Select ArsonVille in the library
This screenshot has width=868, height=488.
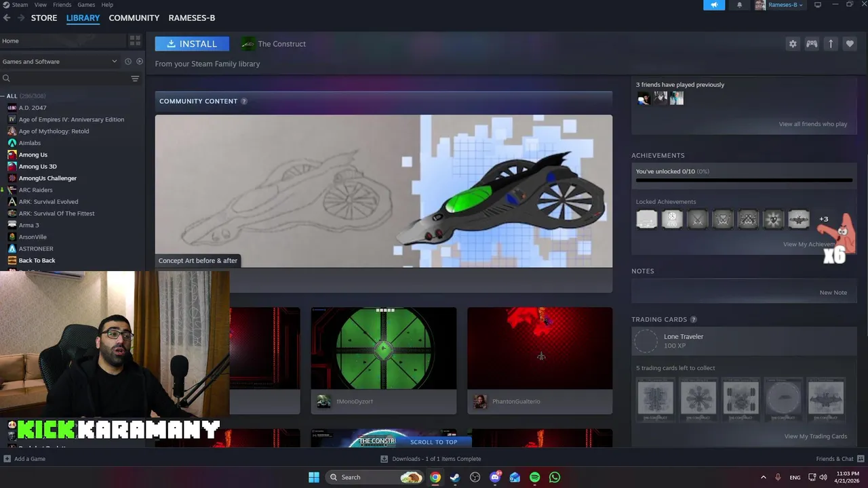click(33, 237)
